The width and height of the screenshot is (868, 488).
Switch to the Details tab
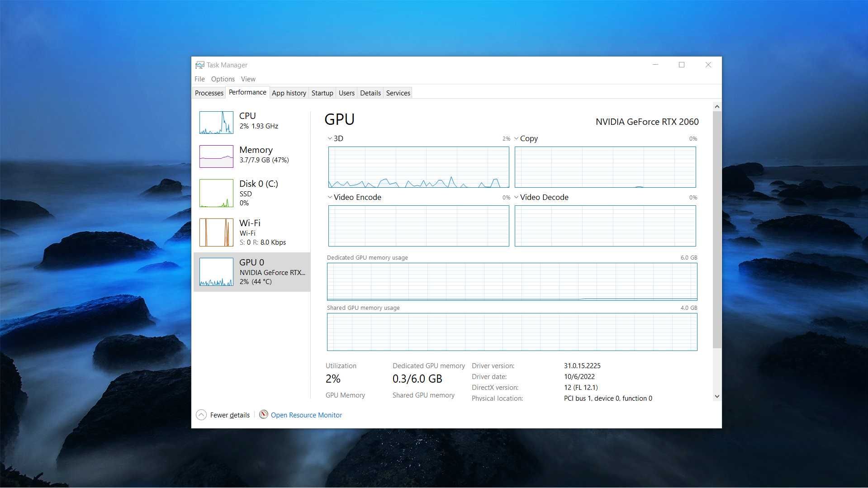[370, 93]
